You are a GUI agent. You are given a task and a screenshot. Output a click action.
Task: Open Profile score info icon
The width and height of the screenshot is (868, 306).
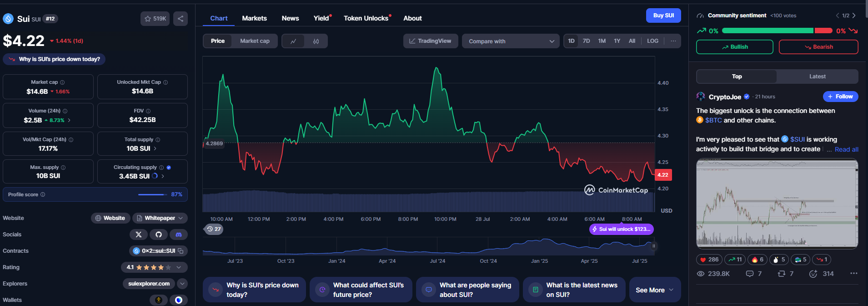click(43, 194)
